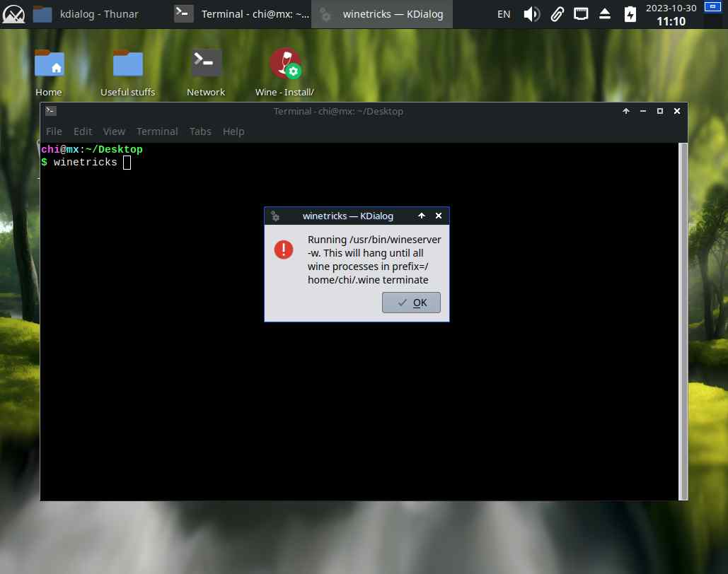The image size is (728, 574).
Task: Open the battery power tray icon
Action: [x=630, y=14]
